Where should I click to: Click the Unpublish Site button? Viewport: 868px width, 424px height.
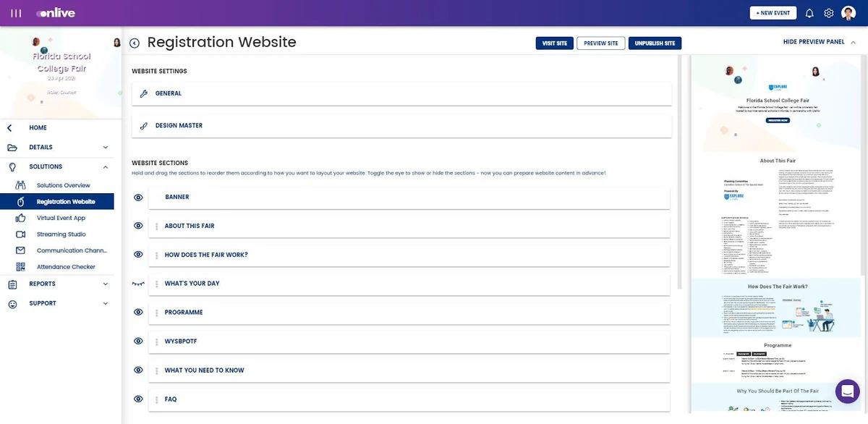pos(655,43)
